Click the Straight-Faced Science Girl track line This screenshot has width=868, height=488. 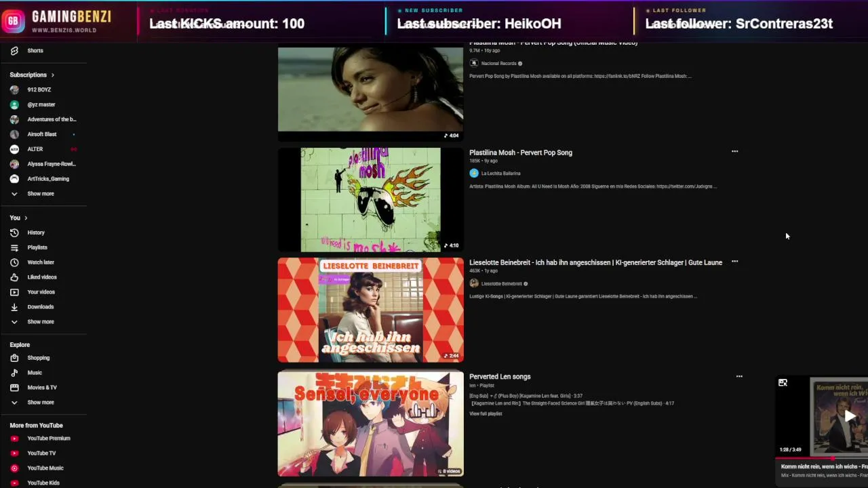572,403
